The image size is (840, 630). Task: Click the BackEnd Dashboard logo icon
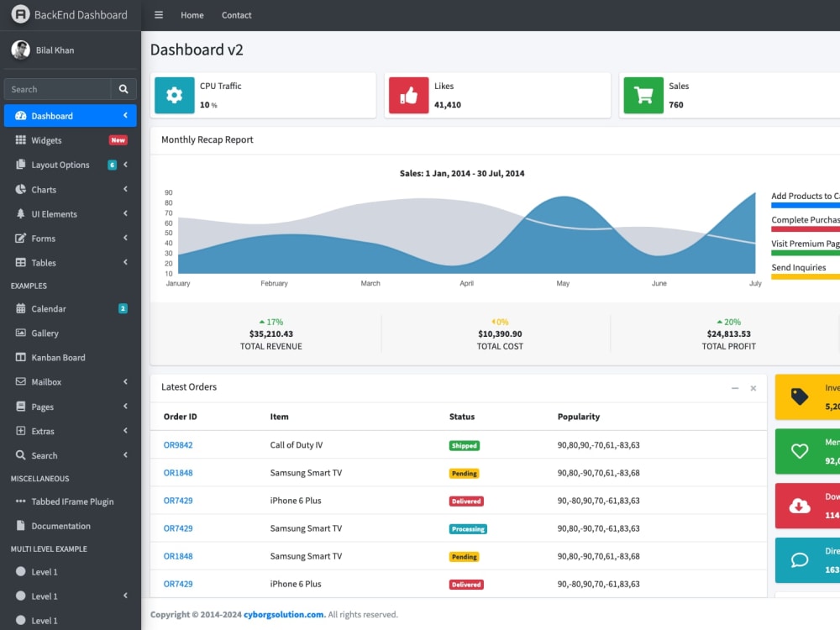click(x=20, y=14)
